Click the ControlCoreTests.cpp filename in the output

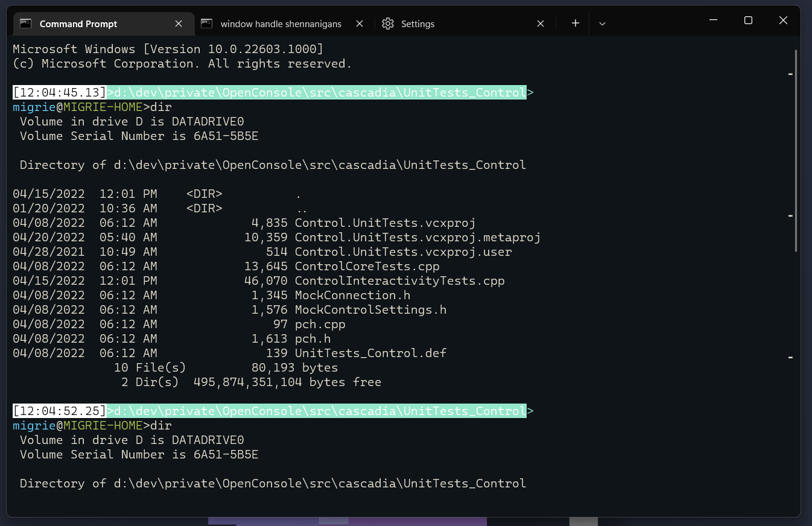367,266
